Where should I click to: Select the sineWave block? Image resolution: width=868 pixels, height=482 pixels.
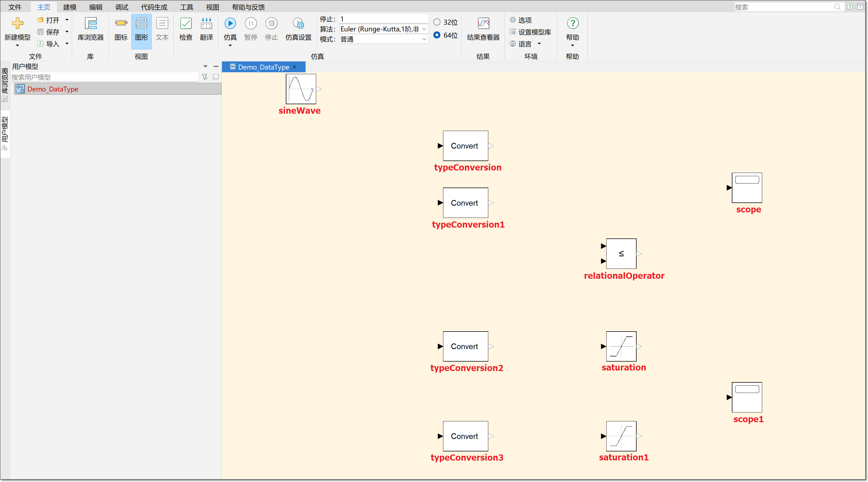click(x=301, y=89)
